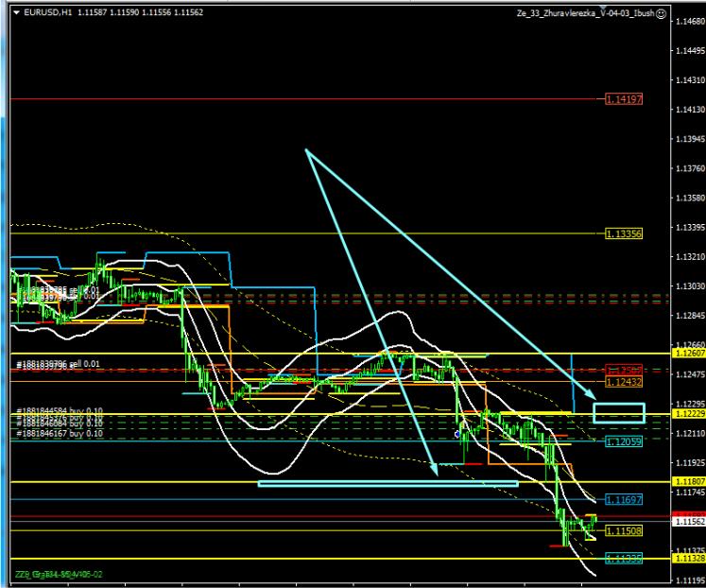Click the ZZ6 indicator label at bottom left
Viewport: 706px width, 588px height.
[x=57, y=574]
